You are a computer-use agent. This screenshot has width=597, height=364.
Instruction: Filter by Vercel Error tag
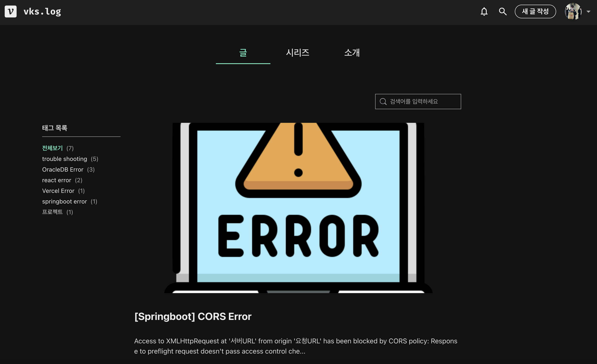(58, 191)
